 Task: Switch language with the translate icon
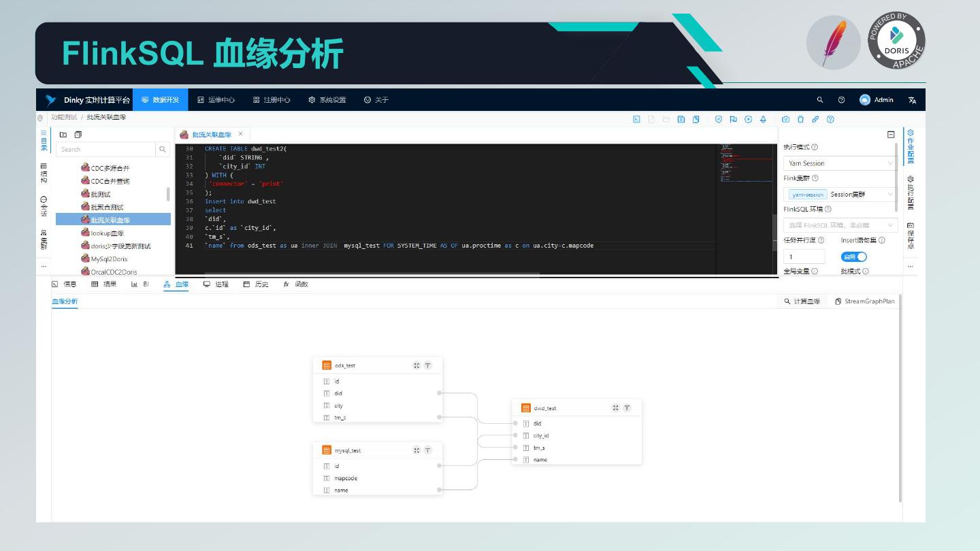click(x=912, y=100)
